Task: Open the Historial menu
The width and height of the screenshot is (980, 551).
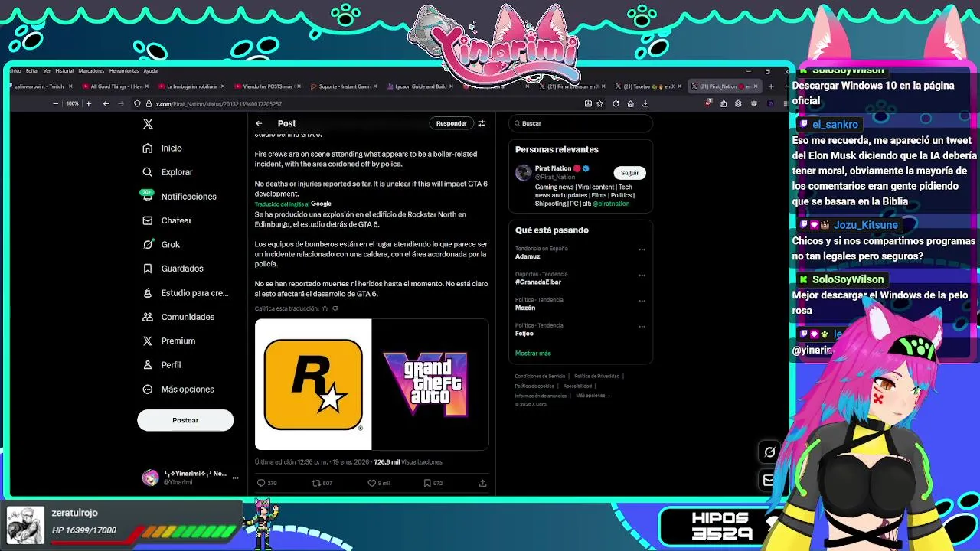Action: tap(64, 71)
